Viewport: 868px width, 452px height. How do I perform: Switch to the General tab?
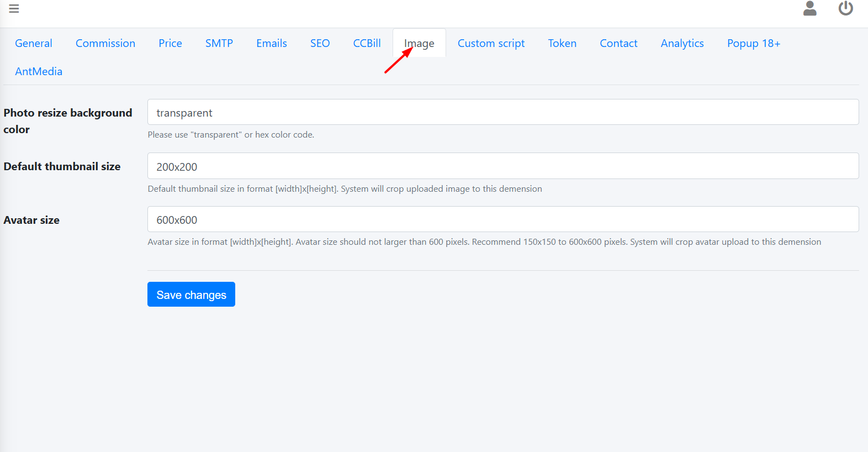coord(34,43)
